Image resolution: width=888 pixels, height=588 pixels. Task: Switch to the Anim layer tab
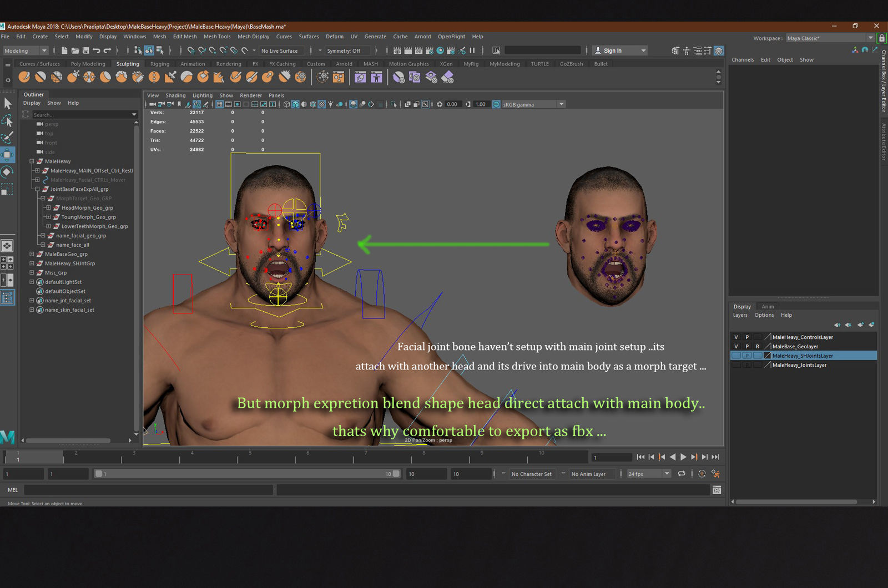pos(768,307)
